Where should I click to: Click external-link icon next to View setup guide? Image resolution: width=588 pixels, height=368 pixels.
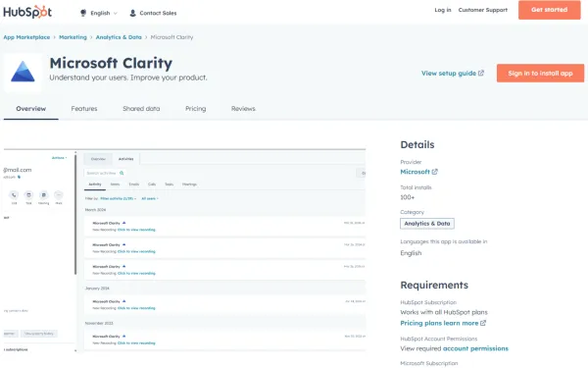point(481,73)
